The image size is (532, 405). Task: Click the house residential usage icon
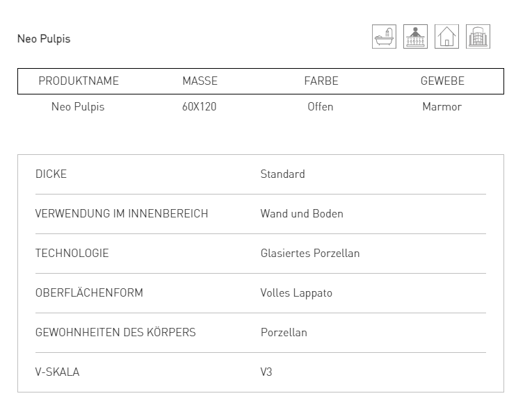446,37
